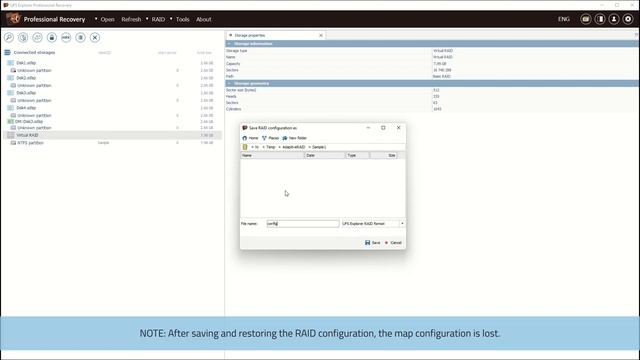Click the Disk1 image drive icon
The width and height of the screenshot is (640, 360).
11,63
